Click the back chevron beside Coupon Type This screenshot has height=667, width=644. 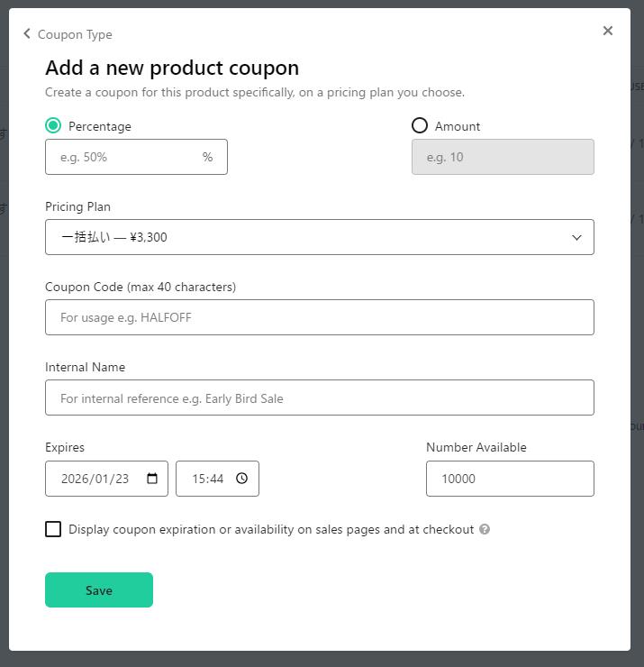click(x=27, y=33)
